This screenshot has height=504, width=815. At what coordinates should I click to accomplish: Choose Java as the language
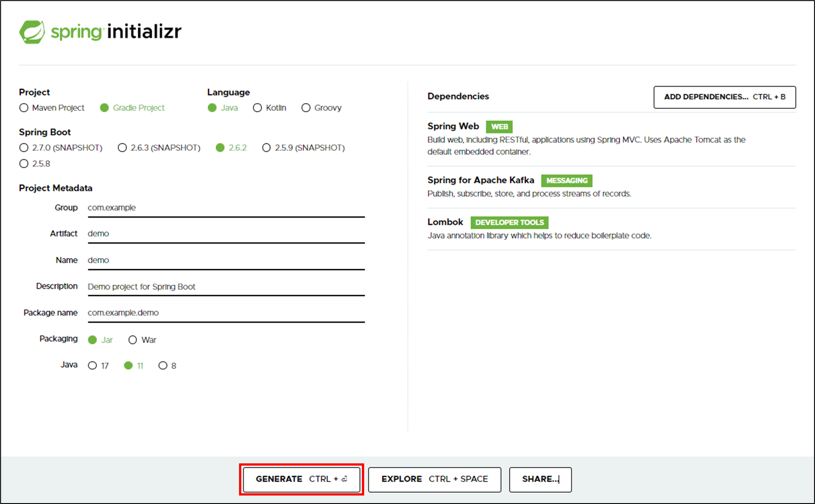point(223,108)
